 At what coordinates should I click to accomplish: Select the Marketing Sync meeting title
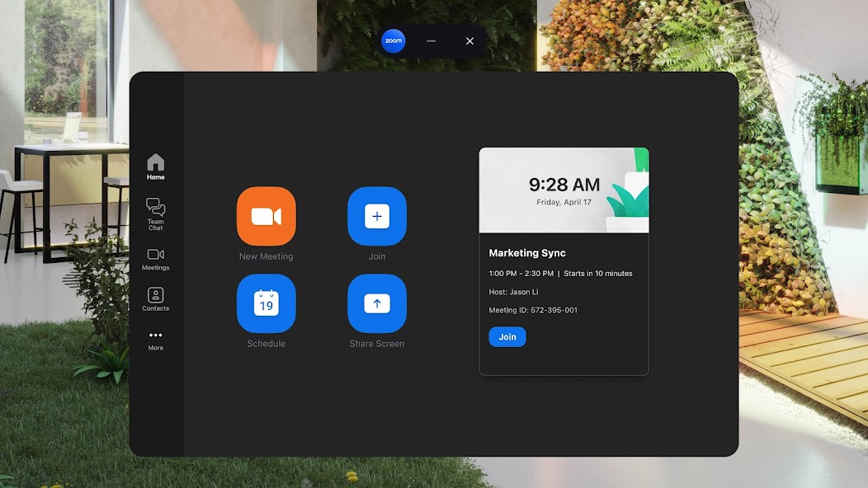[527, 253]
